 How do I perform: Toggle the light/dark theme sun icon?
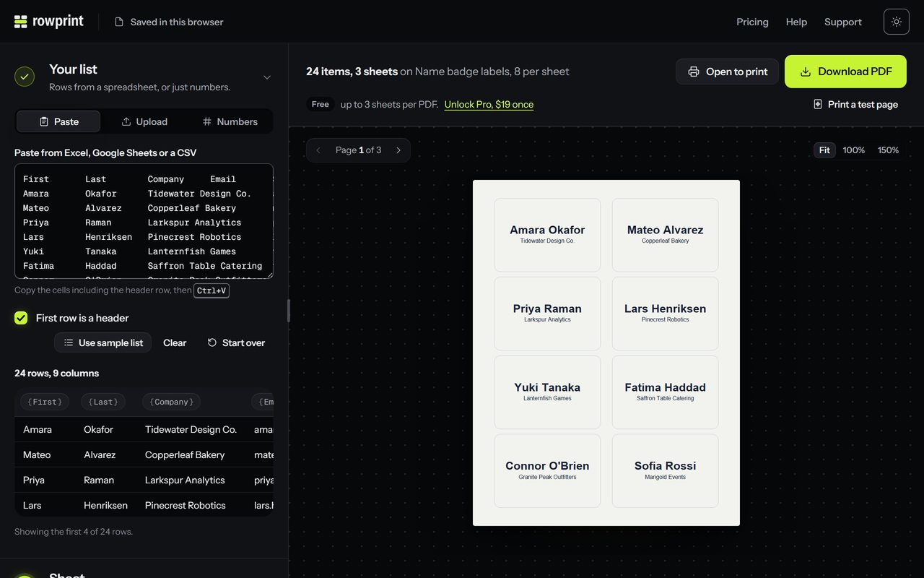[x=897, y=22]
